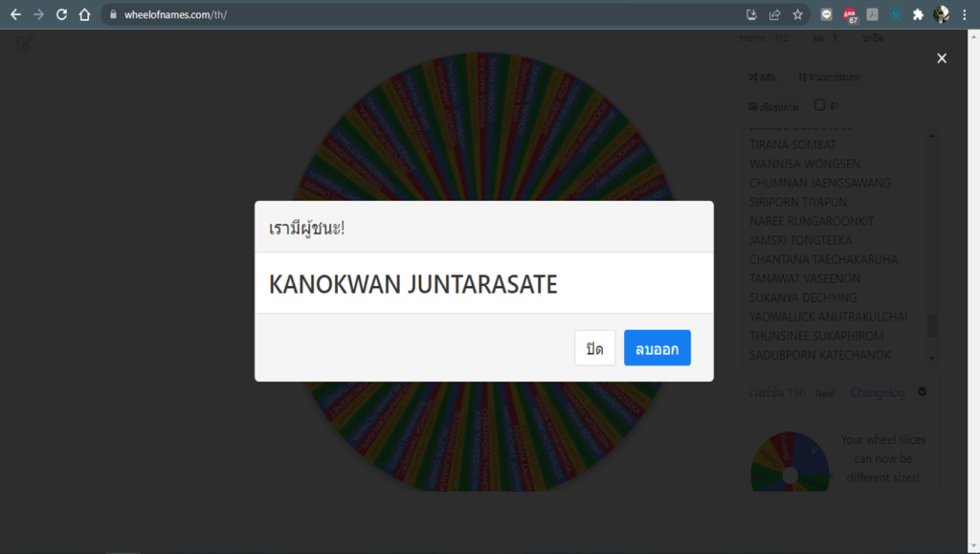This screenshot has width=980, height=554.
Task: Shuffle entries with สลับ button
Action: [762, 77]
